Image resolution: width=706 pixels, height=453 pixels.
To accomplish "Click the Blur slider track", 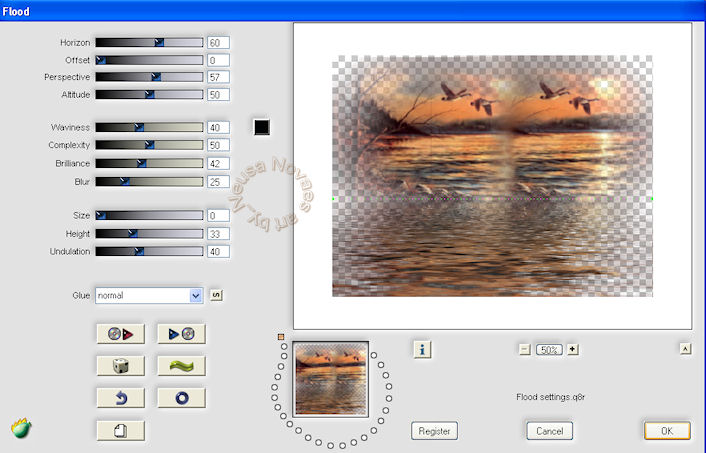I will pyautogui.click(x=149, y=181).
